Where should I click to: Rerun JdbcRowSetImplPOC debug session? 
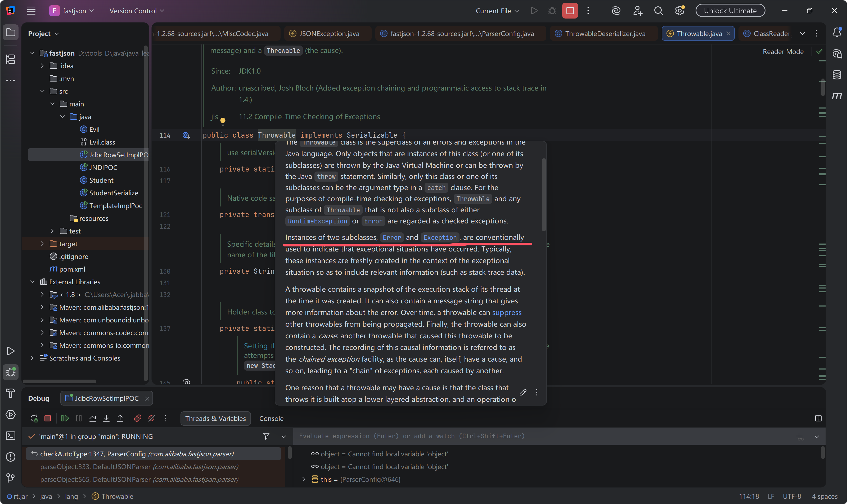click(34, 418)
